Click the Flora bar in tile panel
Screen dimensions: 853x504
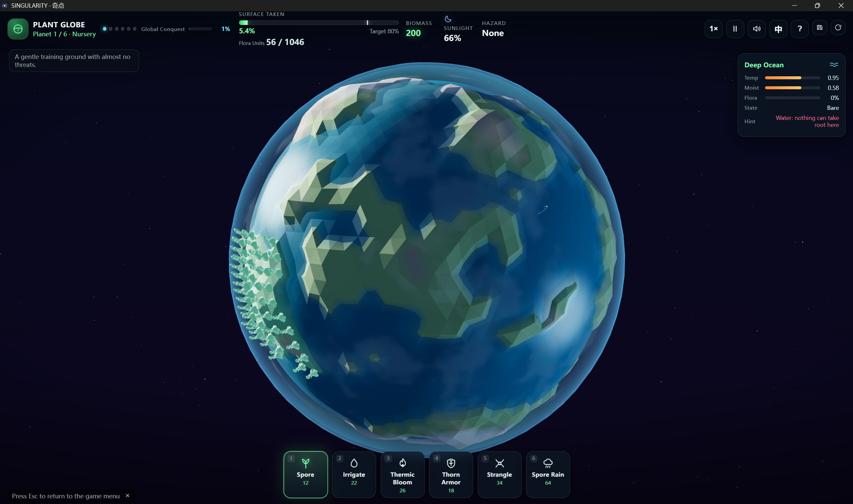coord(792,98)
